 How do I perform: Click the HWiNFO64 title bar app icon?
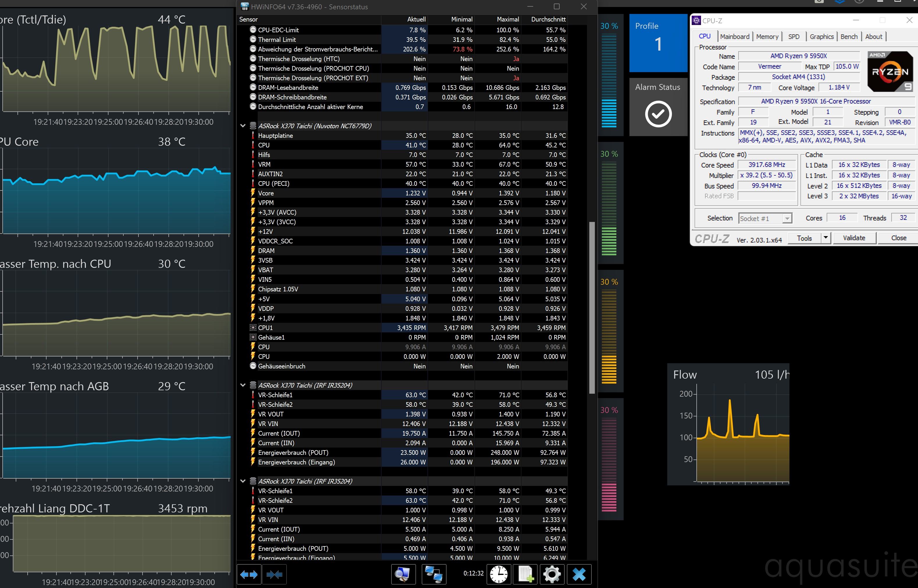tap(245, 6)
